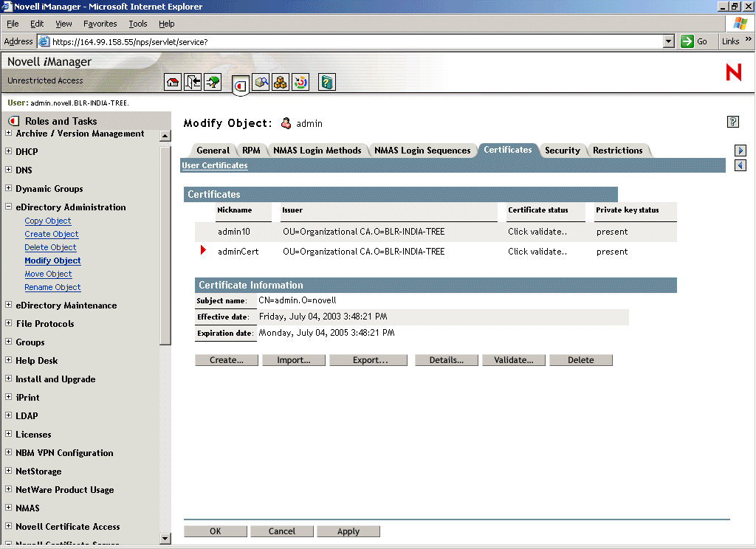Expand the iPrint role

coord(8,397)
